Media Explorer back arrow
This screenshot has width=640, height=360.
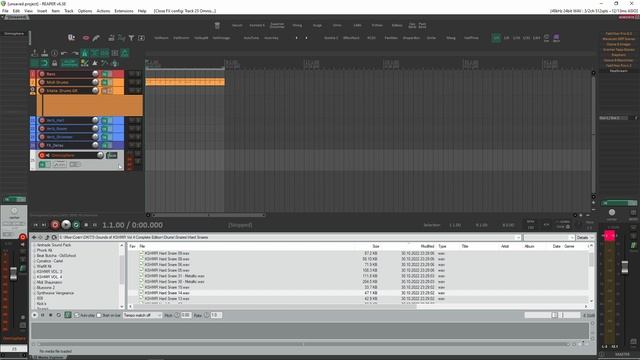pyautogui.click(x=34, y=237)
